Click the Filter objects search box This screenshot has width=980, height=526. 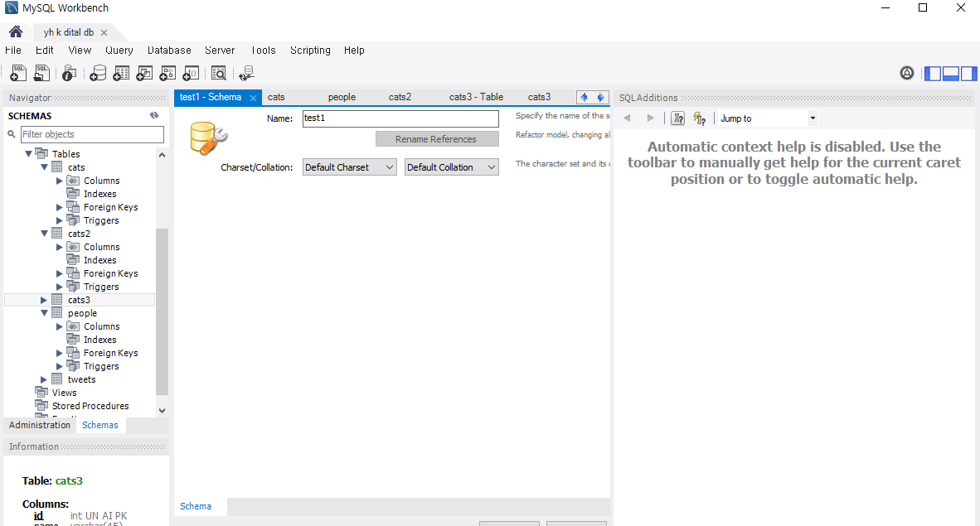click(92, 134)
